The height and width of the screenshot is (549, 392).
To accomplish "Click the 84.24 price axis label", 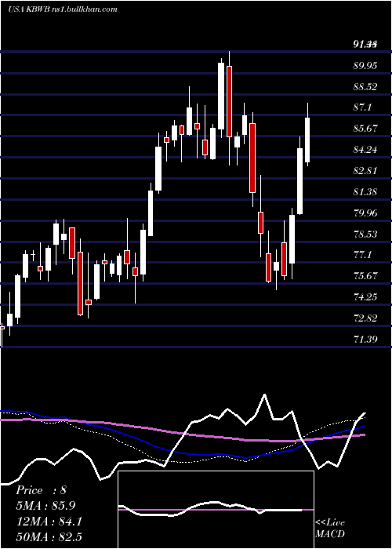I will tap(365, 150).
